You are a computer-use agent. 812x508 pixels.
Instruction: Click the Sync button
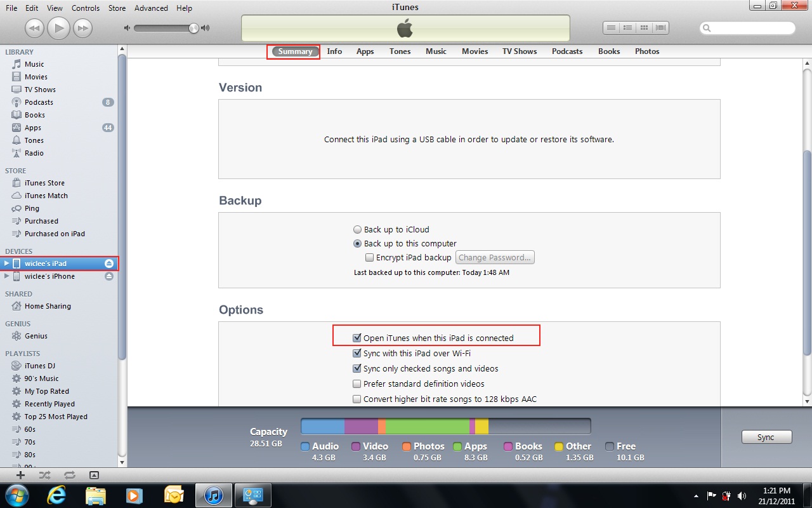[766, 437]
